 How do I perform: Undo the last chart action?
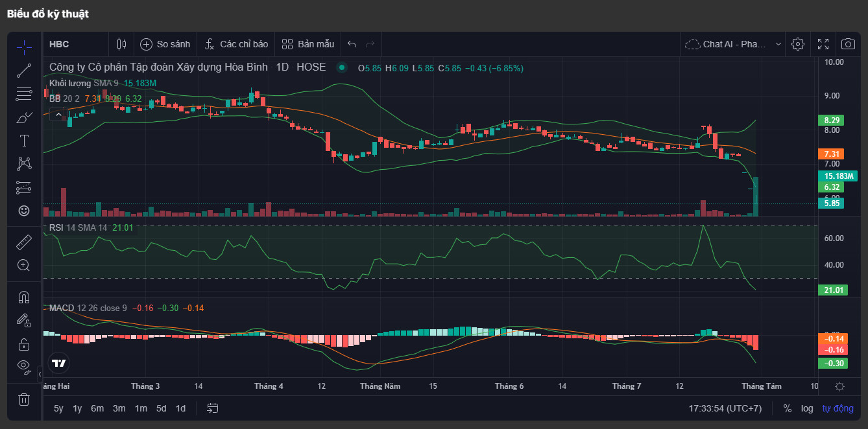352,44
